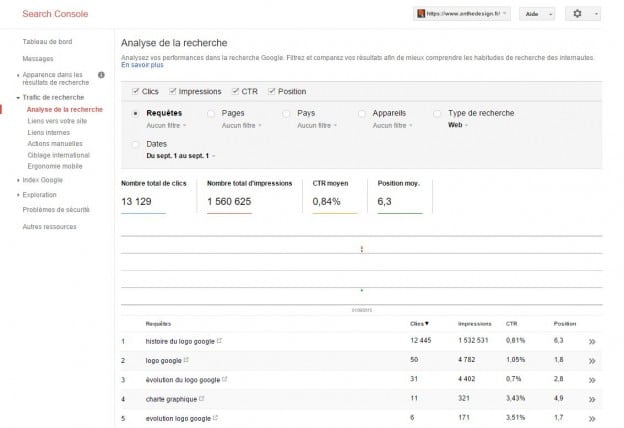Expand details arrows for 'logo google' row

[x=591, y=360]
